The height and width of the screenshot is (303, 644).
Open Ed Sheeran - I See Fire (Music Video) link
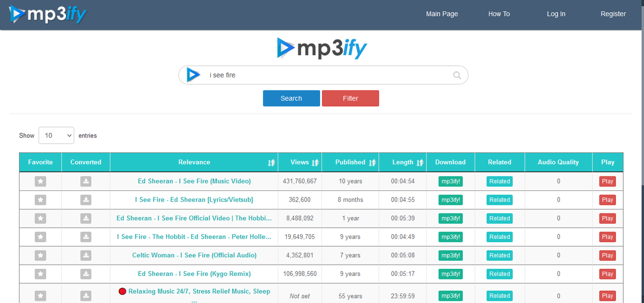194,181
